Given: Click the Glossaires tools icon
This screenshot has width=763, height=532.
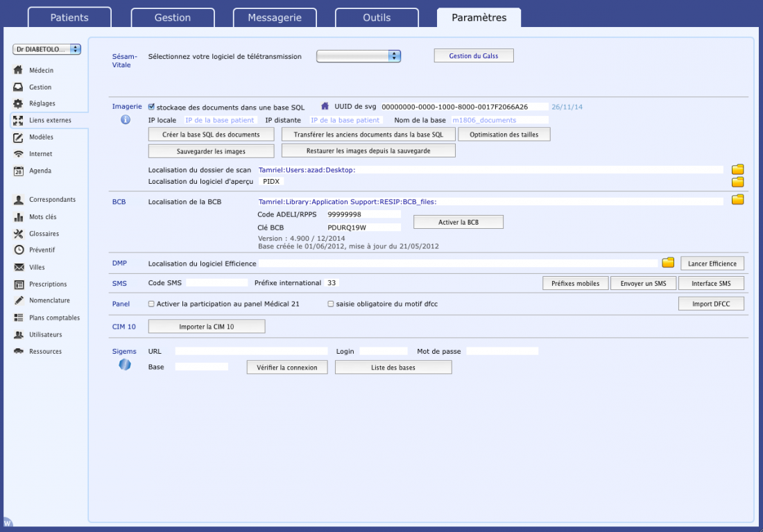Looking at the screenshot, I should (x=19, y=234).
